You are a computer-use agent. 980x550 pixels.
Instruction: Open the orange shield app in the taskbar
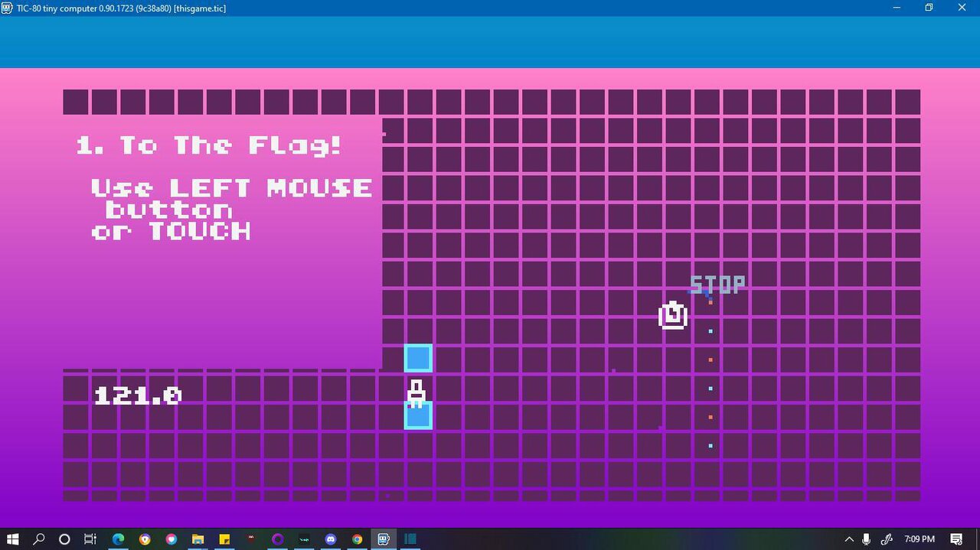click(x=145, y=539)
